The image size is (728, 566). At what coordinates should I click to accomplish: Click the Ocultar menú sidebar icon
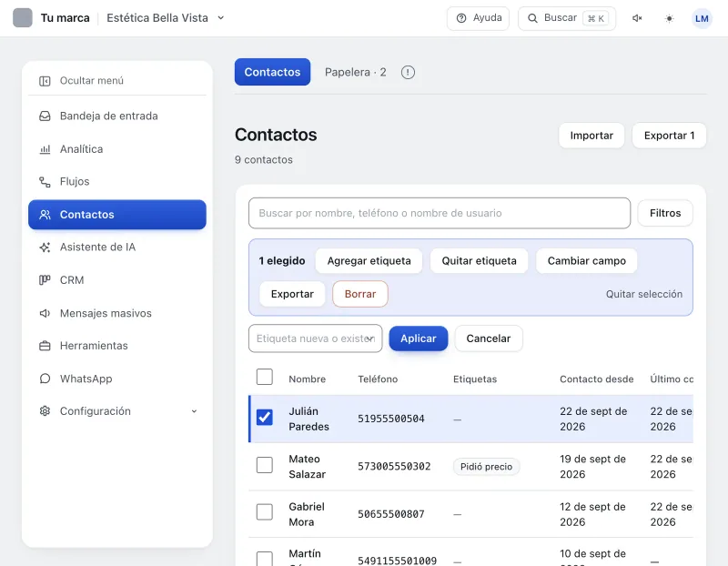pyautogui.click(x=45, y=81)
